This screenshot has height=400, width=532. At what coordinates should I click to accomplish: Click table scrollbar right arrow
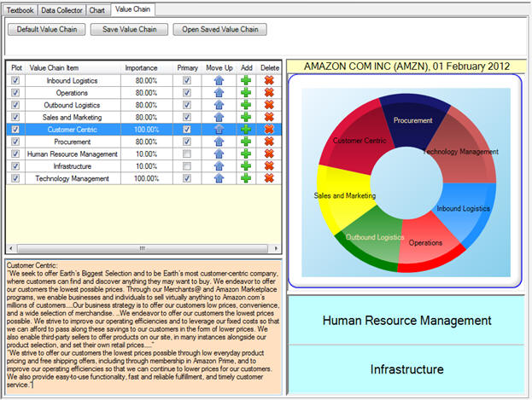click(276, 248)
